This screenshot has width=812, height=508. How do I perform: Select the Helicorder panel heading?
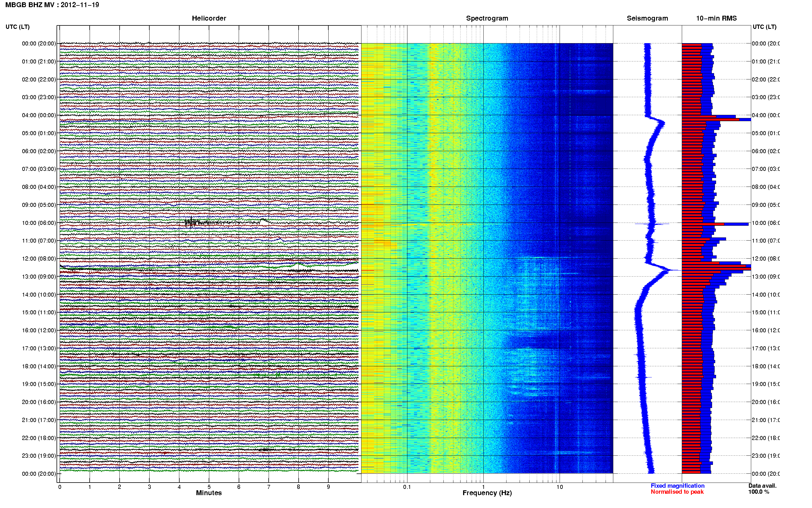[209, 18]
